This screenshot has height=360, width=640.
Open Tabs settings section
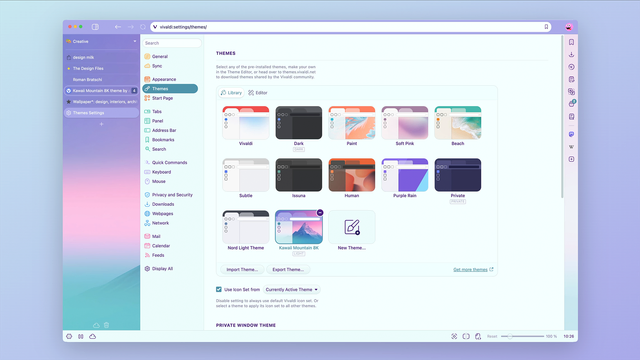(153, 111)
